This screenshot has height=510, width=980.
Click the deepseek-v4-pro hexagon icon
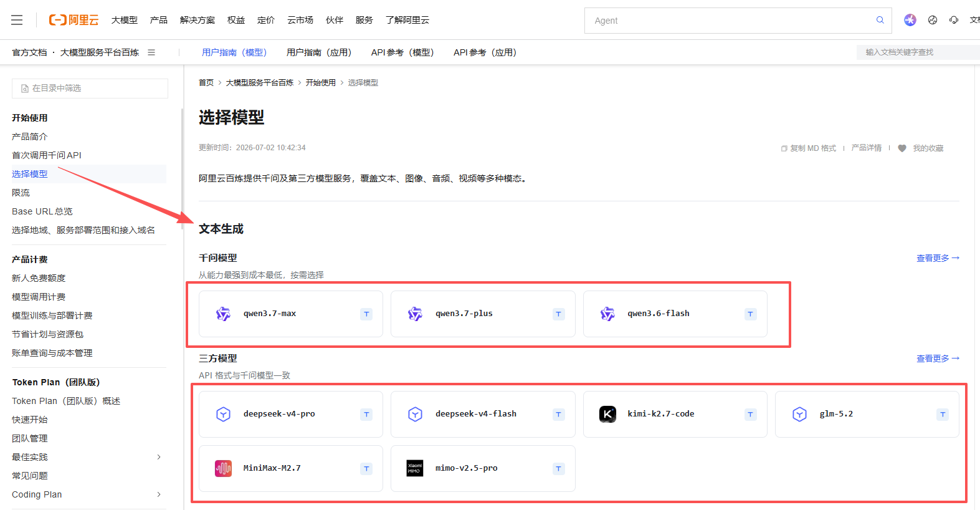click(223, 414)
